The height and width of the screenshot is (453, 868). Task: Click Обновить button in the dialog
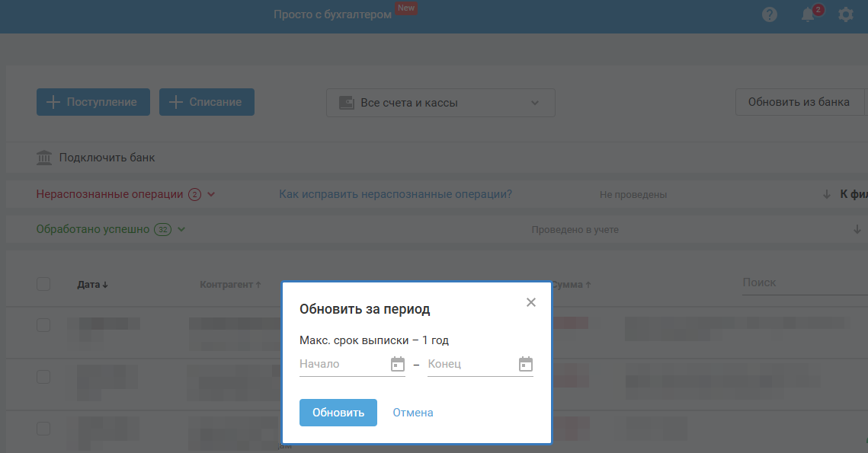pyautogui.click(x=338, y=413)
